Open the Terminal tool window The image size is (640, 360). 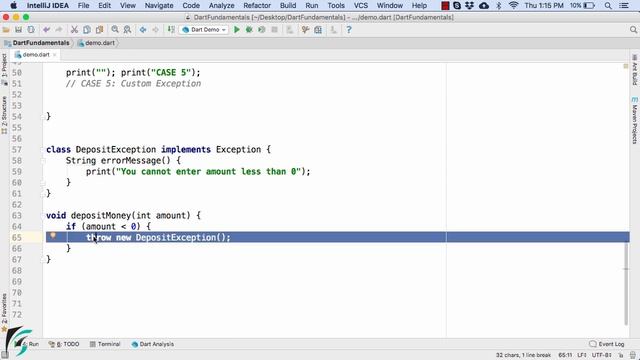click(x=105, y=344)
